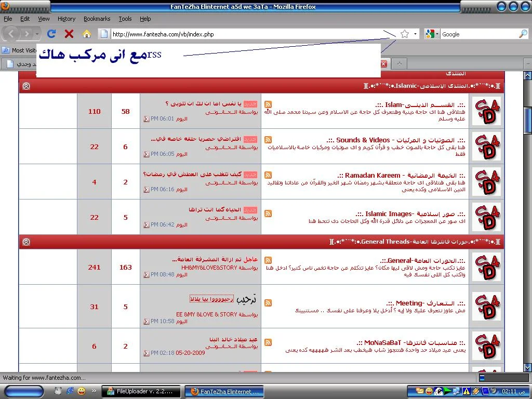Bookmark this page with the star icon
This screenshot has height=399, width=532.
point(405,34)
